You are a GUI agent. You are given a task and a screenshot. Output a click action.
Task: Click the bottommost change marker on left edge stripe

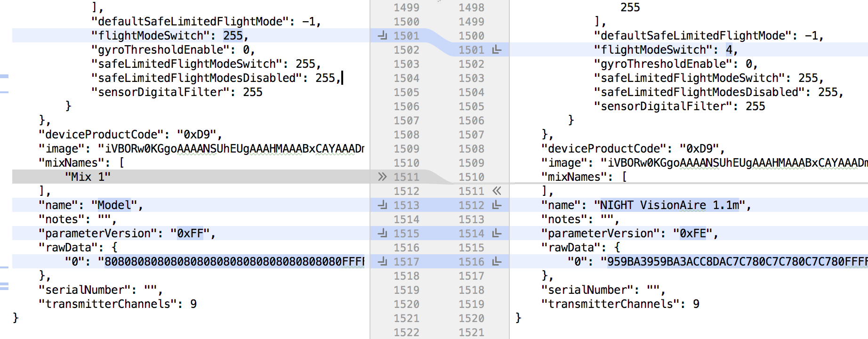pos(4,288)
